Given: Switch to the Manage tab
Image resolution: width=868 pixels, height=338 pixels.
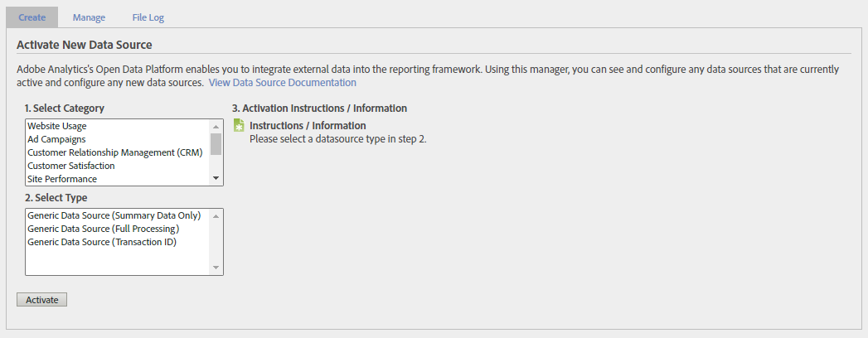Looking at the screenshot, I should pyautogui.click(x=89, y=17).
